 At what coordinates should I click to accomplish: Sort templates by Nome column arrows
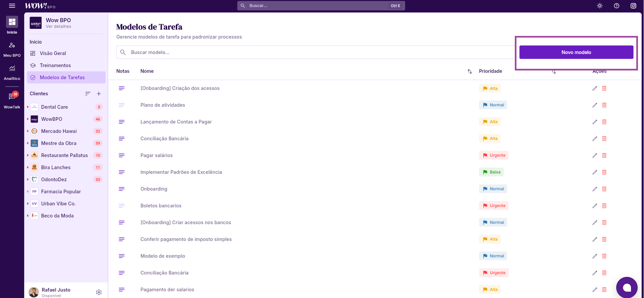pyautogui.click(x=469, y=71)
